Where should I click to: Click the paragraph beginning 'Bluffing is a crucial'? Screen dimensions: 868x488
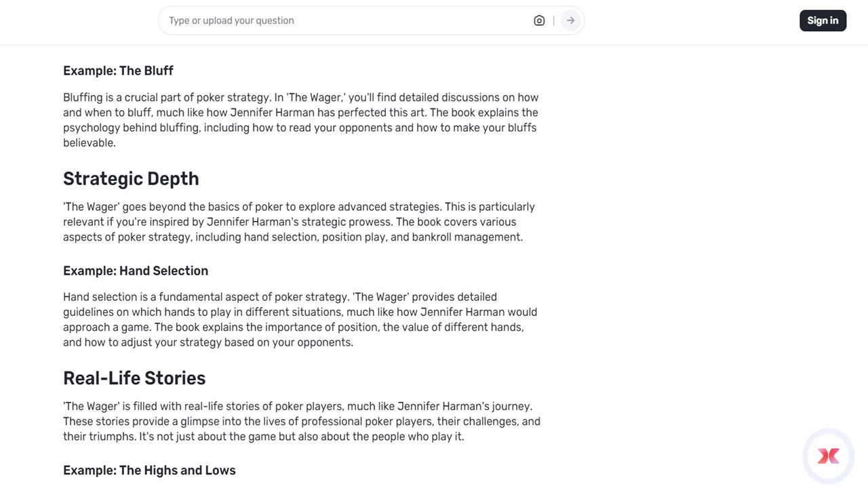click(300, 120)
